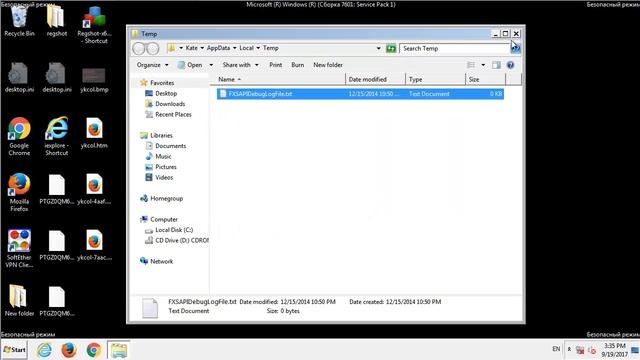Screen dimensions: 640x360
Task: Sort by the Type column header
Action: (435, 79)
